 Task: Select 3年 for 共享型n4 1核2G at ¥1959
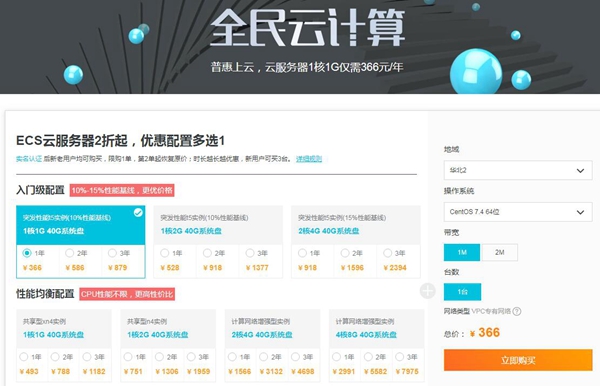(x=191, y=357)
